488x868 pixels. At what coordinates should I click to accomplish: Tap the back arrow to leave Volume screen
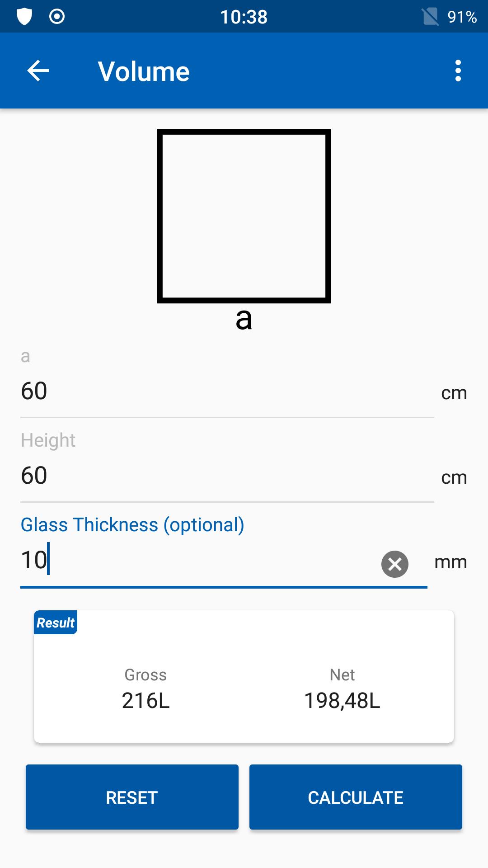[x=38, y=71]
